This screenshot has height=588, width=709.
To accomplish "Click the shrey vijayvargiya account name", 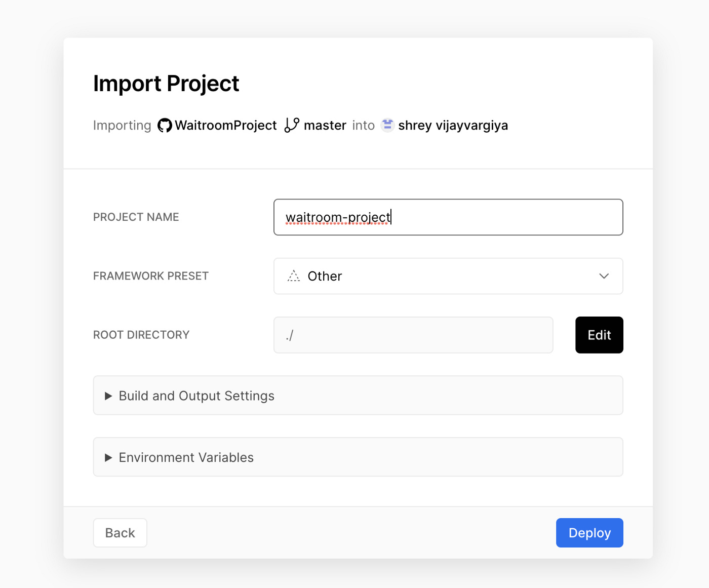I will [453, 125].
